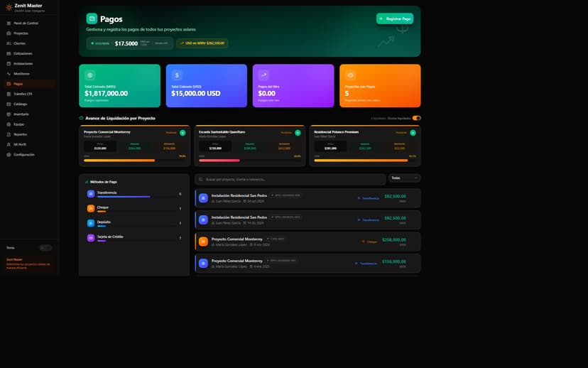Screen dimensions: 588x368
Task: Click the Escuela Sustentable Querétaro progress bar
Action: pyautogui.click(x=249, y=161)
